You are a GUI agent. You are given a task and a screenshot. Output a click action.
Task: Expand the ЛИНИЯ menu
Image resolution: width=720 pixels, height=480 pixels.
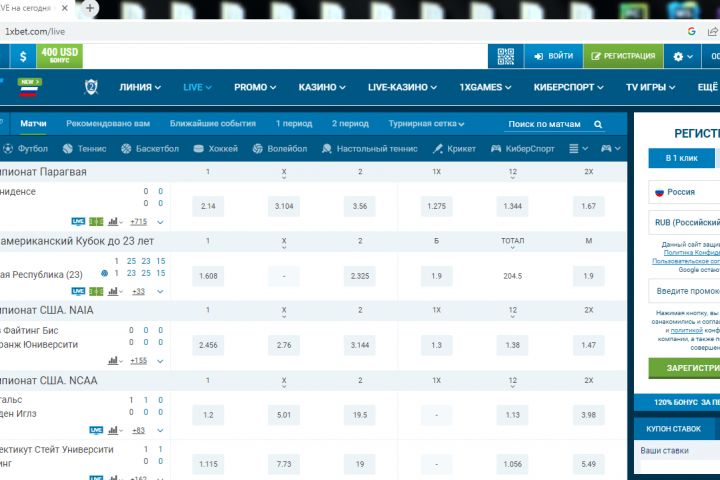tap(140, 87)
